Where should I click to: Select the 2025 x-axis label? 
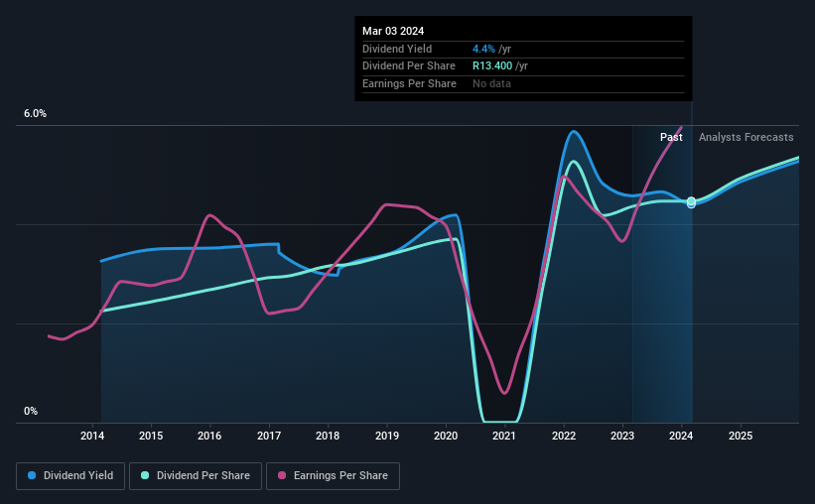(x=741, y=436)
